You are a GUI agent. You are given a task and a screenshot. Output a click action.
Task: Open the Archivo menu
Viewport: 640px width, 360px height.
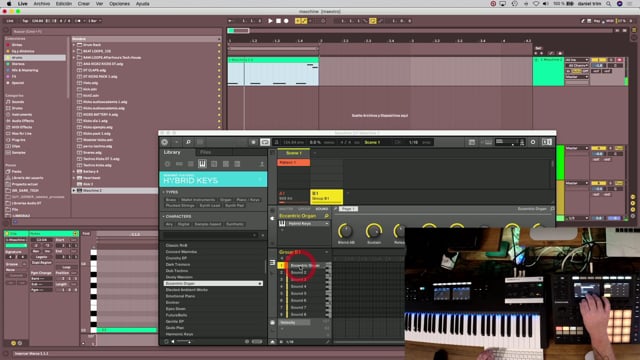click(42, 4)
